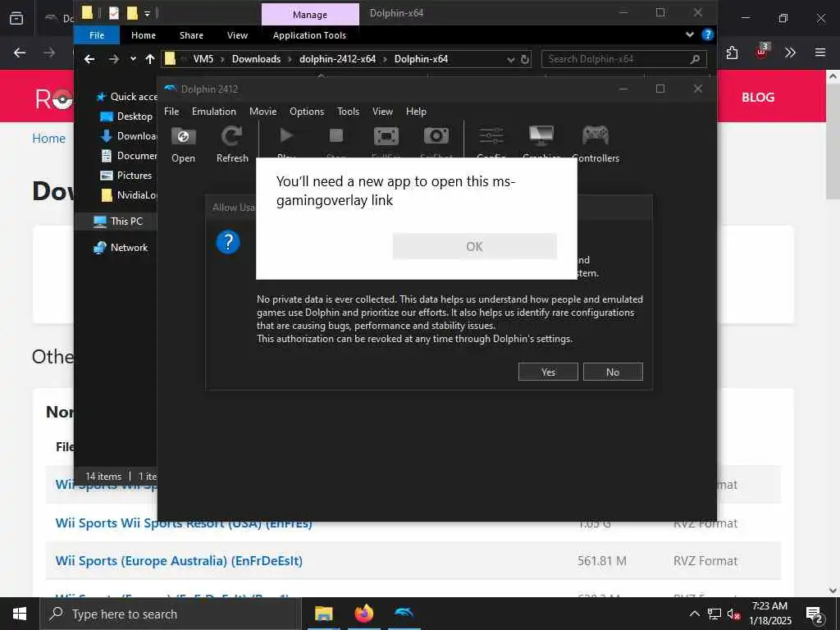Click the Firefox extensions puzzle icon
The height and width of the screenshot is (630, 840).
click(x=732, y=52)
